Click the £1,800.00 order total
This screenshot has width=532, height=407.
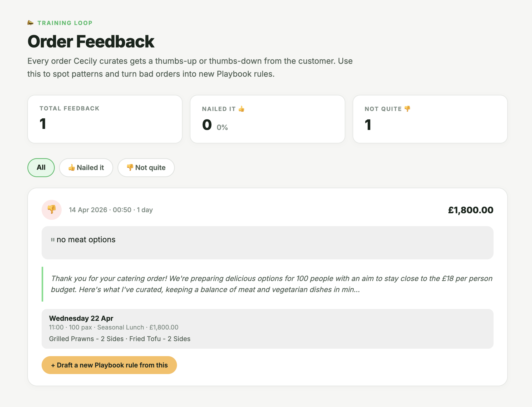click(471, 210)
